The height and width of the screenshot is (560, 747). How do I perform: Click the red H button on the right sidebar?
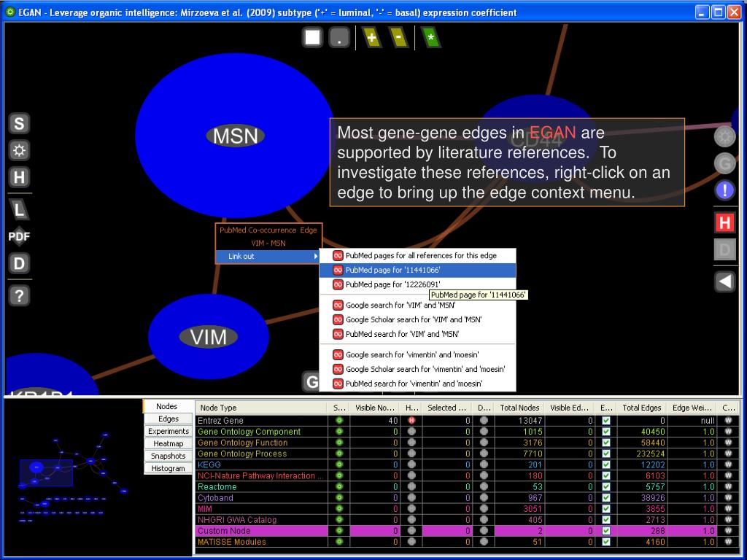tap(724, 223)
